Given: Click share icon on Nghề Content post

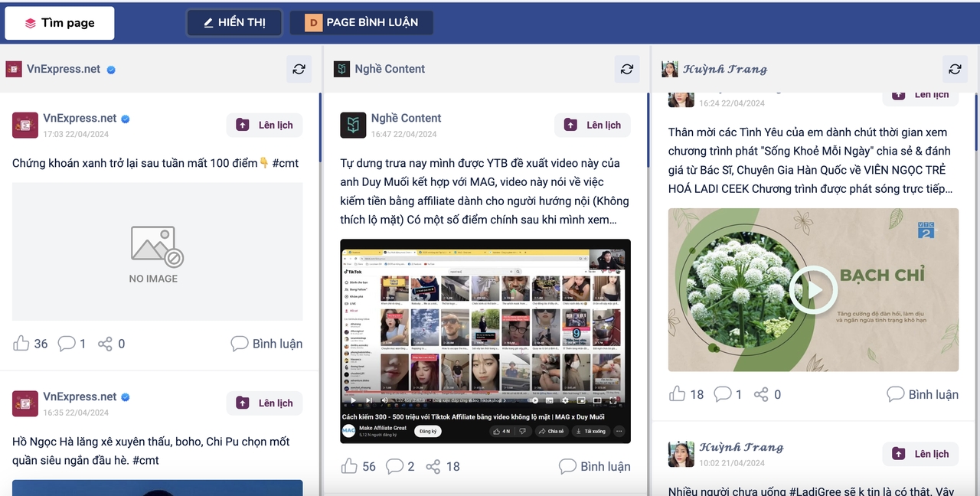Looking at the screenshot, I should tap(433, 466).
